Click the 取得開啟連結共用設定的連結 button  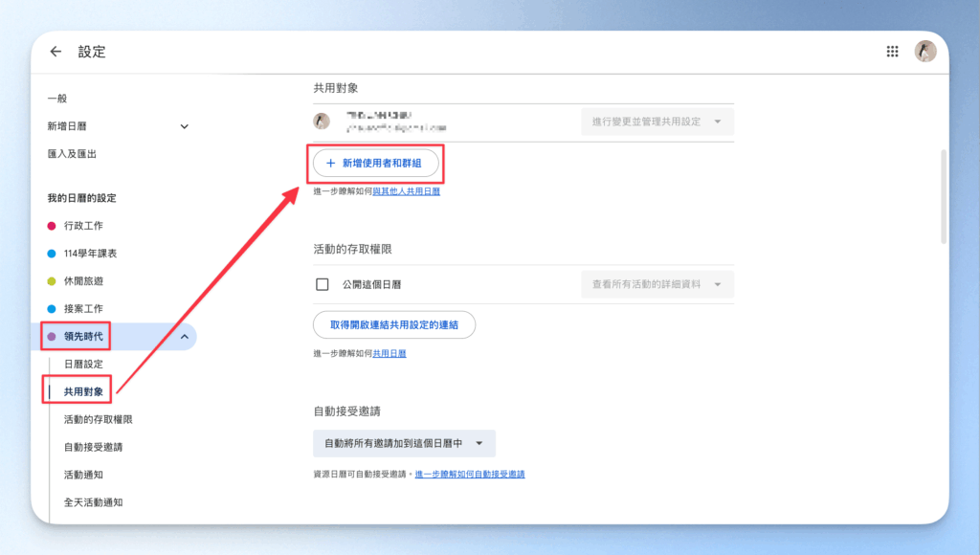(394, 325)
